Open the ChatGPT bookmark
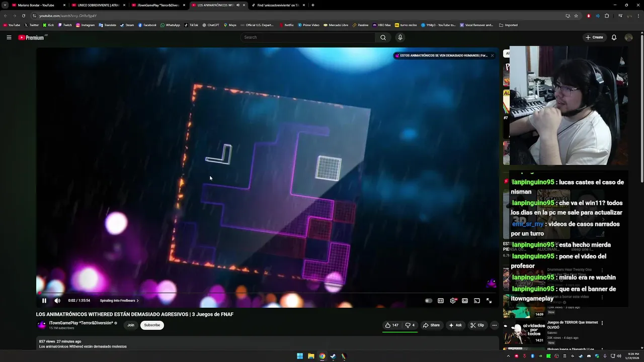 click(211, 25)
